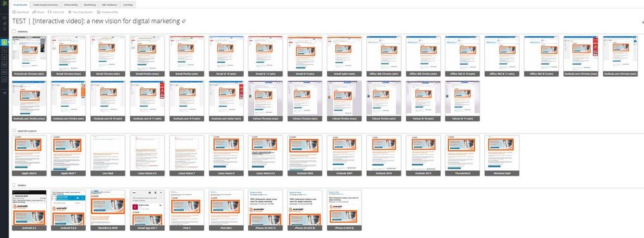Click the app logo at top left
This screenshot has width=644, height=238.
[4, 3]
